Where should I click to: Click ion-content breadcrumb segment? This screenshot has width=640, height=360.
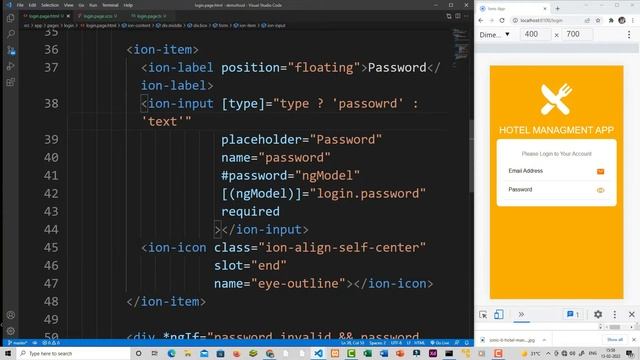136,25
